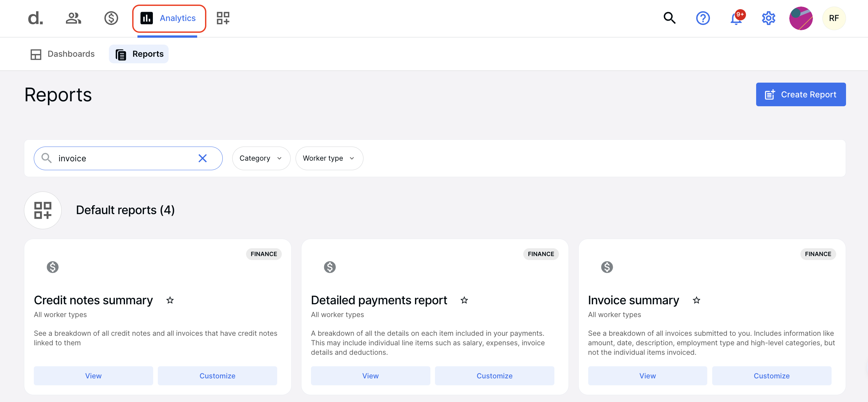Viewport: 868px width, 402px height.
Task: Open the Category filter dropdown
Action: point(261,158)
